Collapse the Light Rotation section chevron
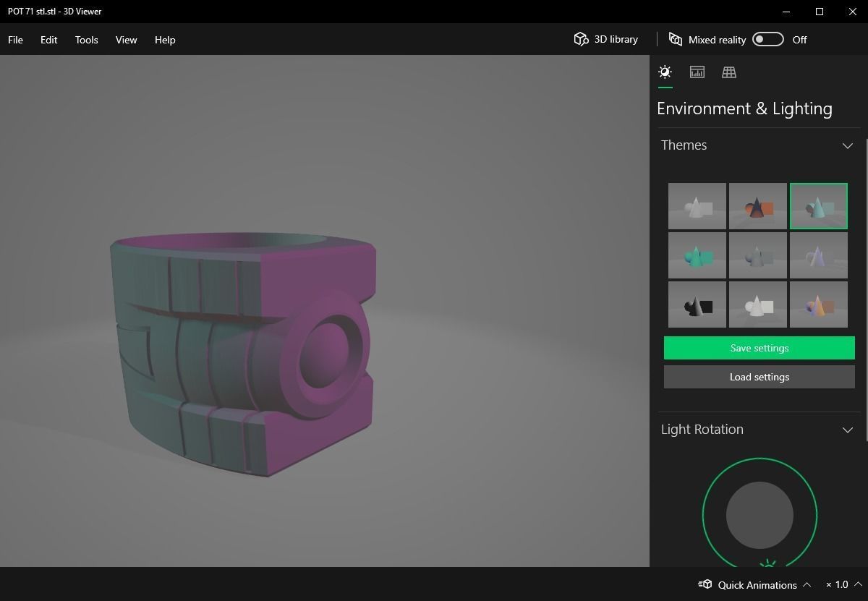This screenshot has width=868, height=601. 848,430
